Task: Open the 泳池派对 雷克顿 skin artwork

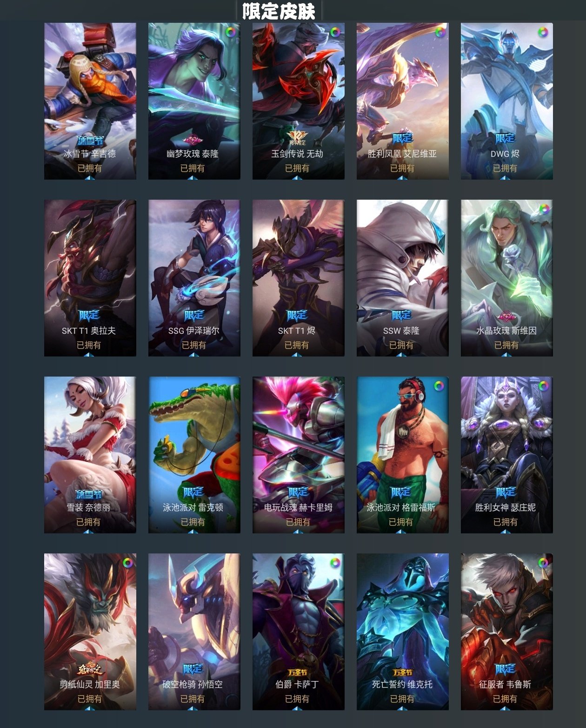Action: coord(194,455)
